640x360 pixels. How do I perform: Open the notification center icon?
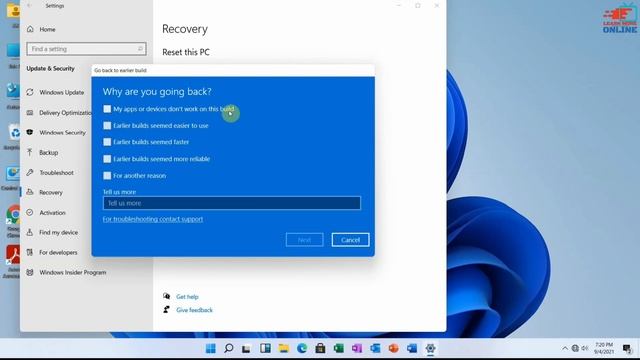click(x=627, y=348)
